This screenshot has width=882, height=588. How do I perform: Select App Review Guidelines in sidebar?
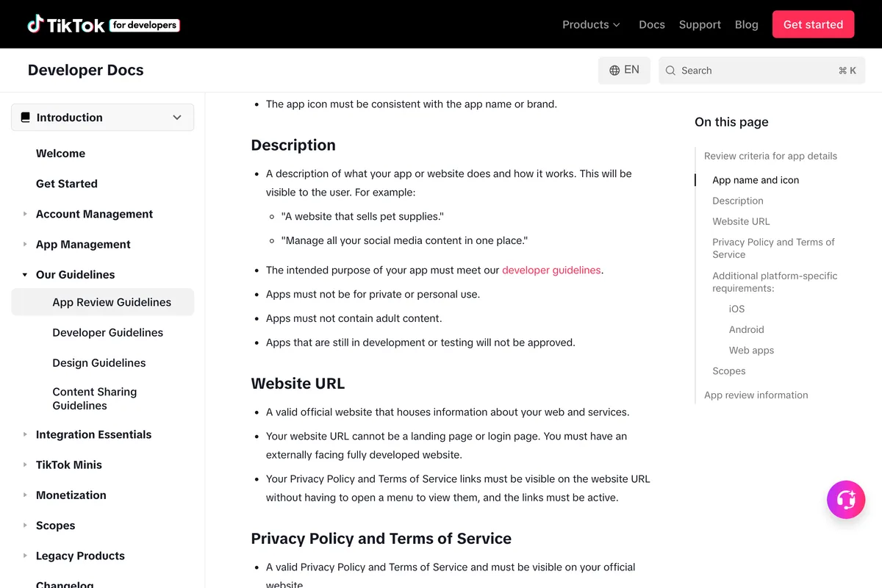point(102,302)
